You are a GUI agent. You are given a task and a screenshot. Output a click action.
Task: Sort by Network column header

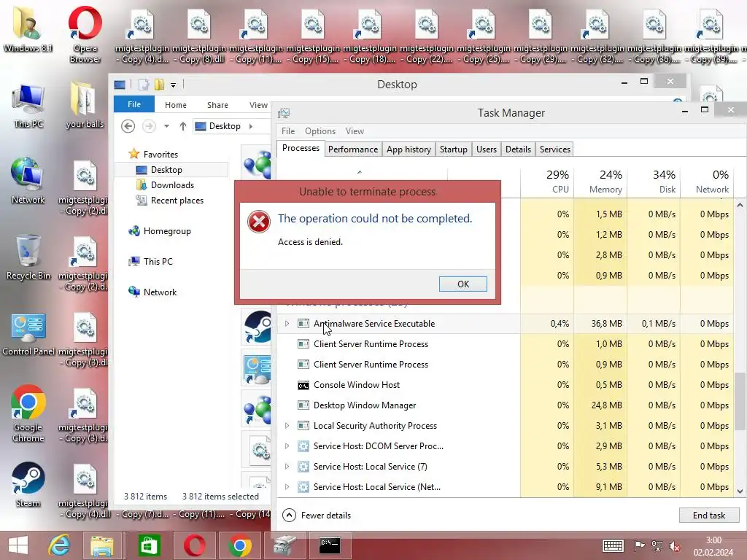(x=707, y=182)
